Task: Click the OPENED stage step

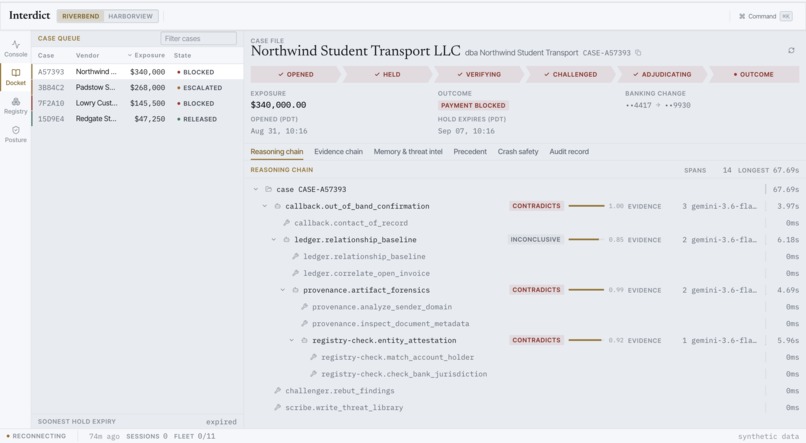Action: [x=296, y=75]
